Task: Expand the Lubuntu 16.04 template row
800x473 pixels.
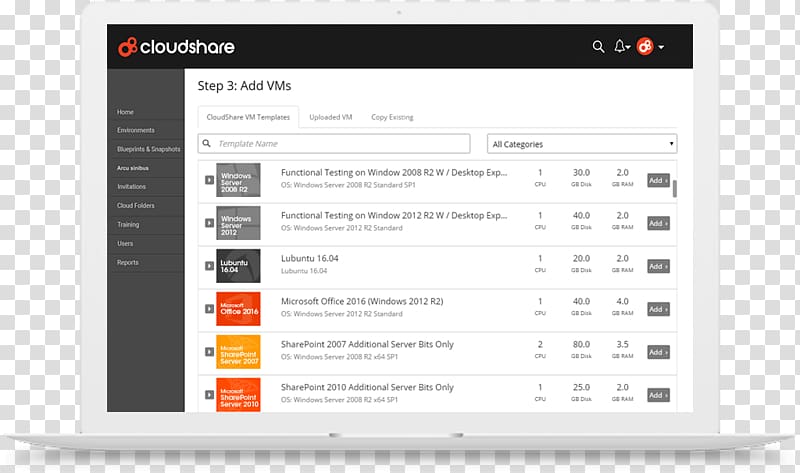Action: (x=209, y=266)
